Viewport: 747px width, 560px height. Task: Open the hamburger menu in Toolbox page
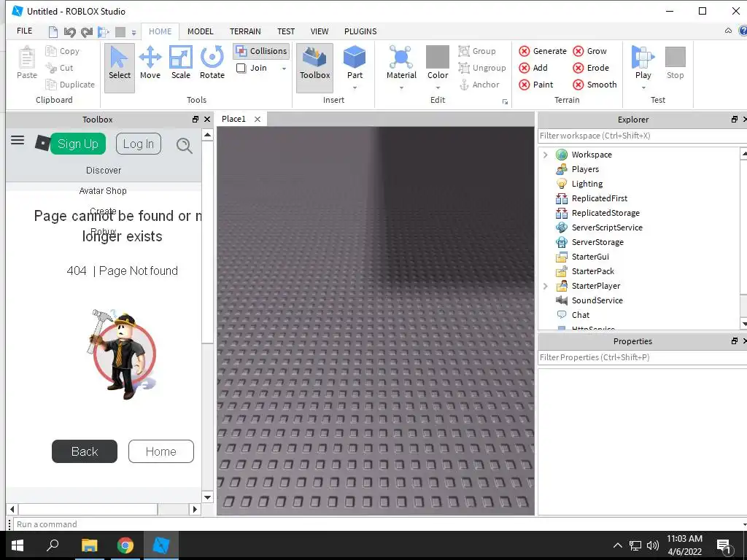pyautogui.click(x=18, y=140)
